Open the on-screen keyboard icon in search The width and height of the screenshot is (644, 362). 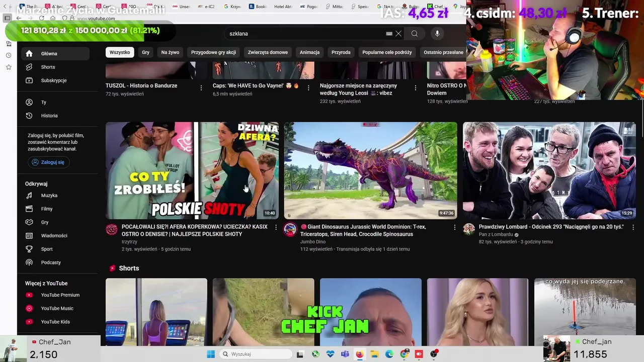coord(389,34)
